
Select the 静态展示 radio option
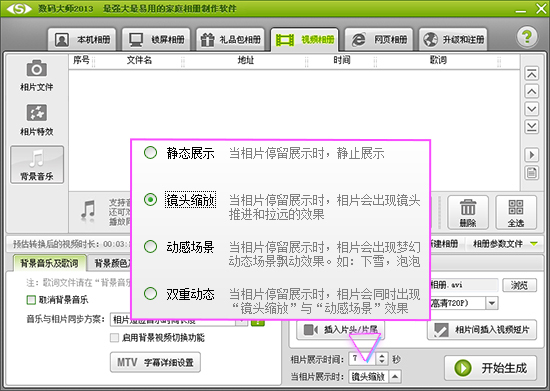(150, 153)
